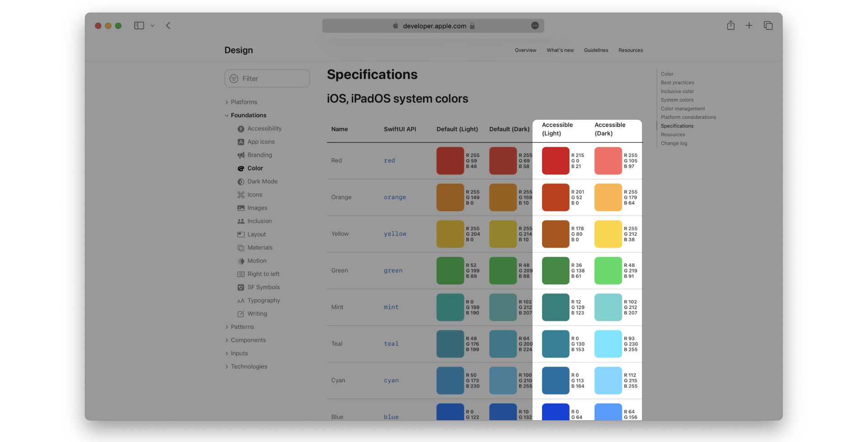Click the Images picture icon
The width and height of the screenshot is (868, 442).
pos(241,208)
